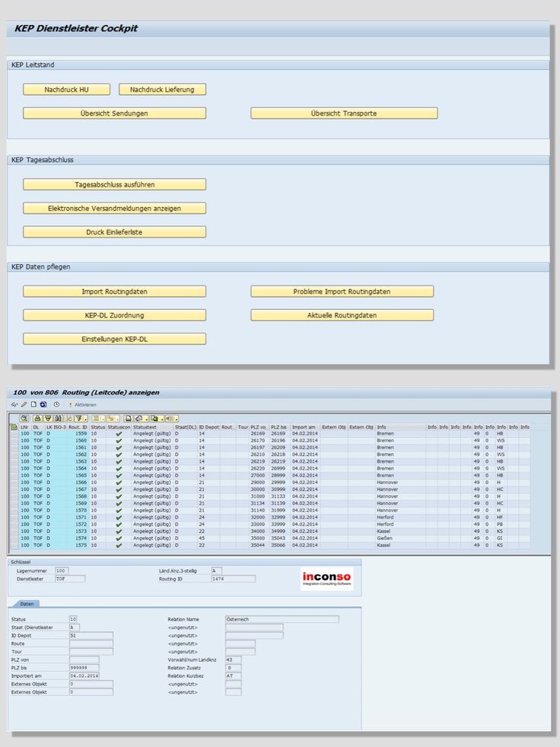Click green checkmark in row 1562
This screenshot has width=560, height=747.
tap(119, 455)
